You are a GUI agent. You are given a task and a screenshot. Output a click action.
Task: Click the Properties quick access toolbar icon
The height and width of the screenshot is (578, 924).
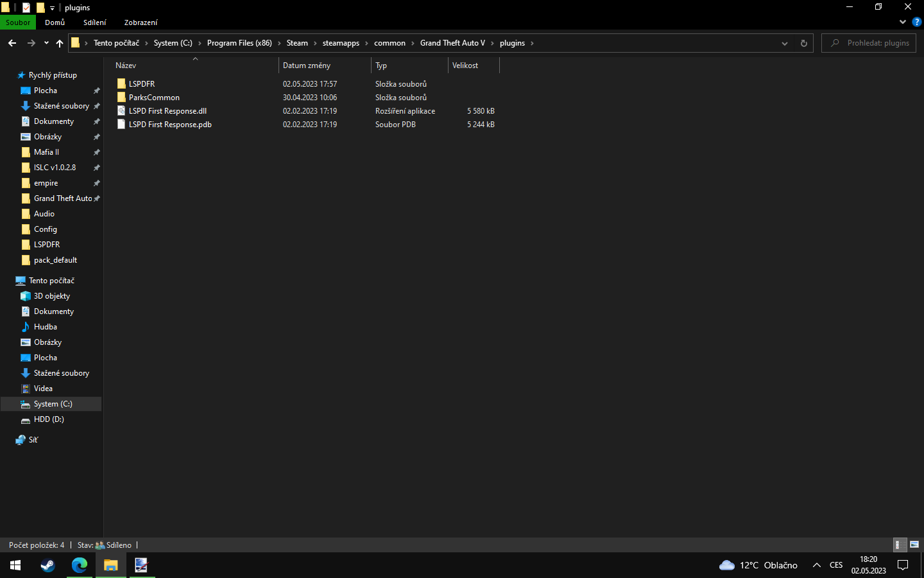pyautogui.click(x=26, y=8)
